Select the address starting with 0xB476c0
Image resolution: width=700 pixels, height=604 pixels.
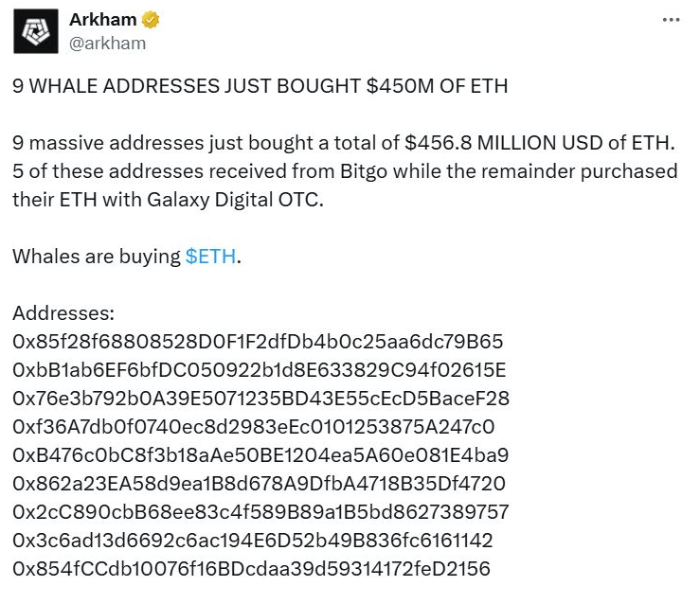tap(260, 455)
